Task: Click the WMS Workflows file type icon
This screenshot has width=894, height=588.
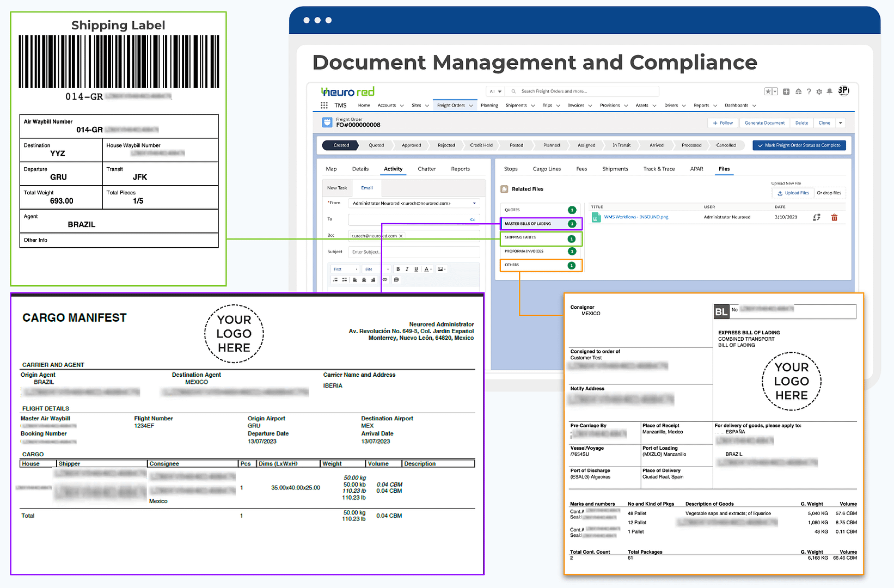Action: tap(596, 217)
